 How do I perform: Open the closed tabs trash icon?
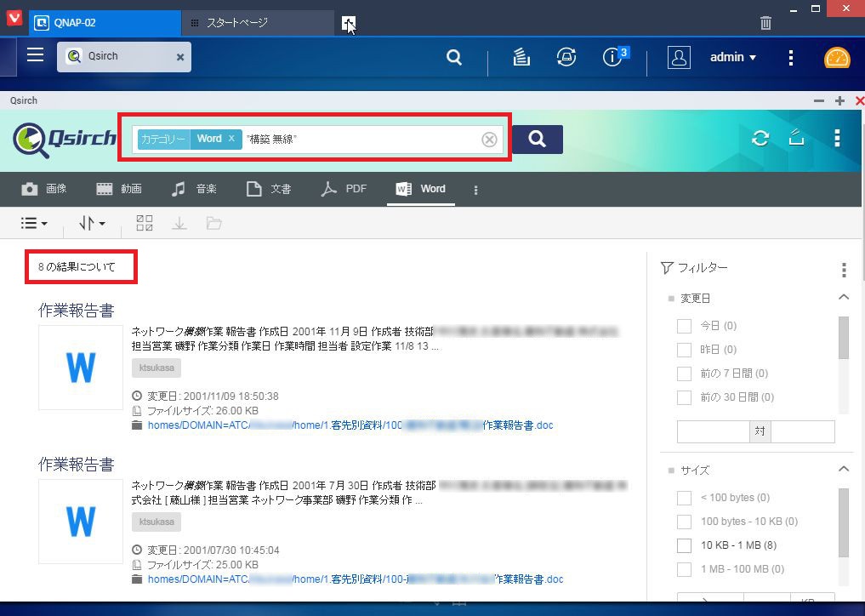pyautogui.click(x=765, y=23)
